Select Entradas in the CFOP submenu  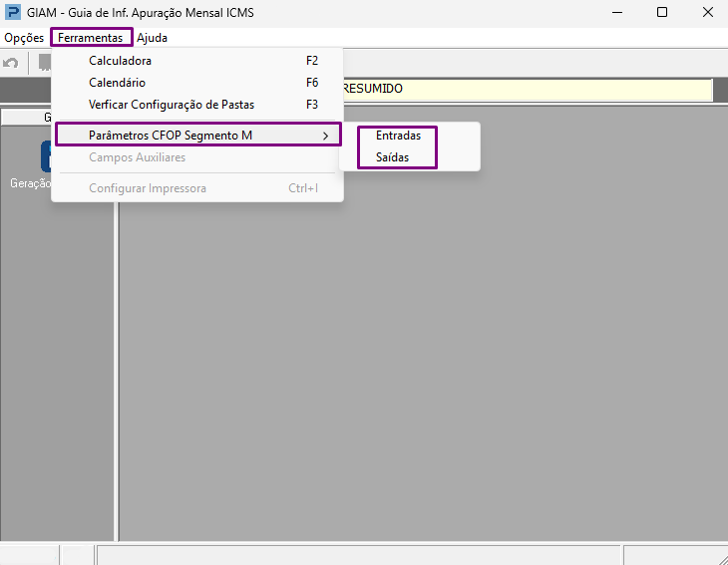tap(398, 136)
